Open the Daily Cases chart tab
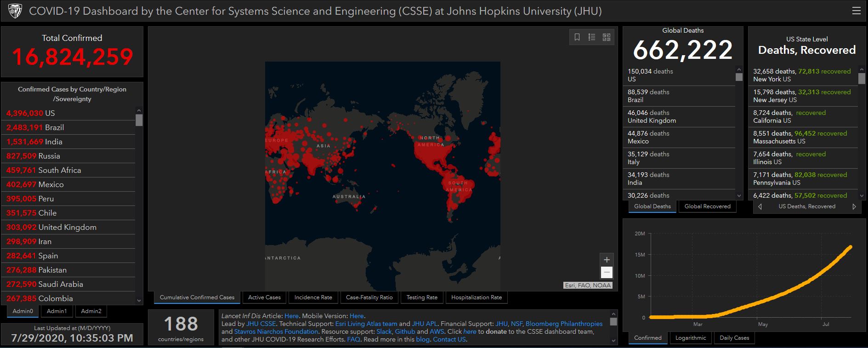The image size is (868, 348). pyautogui.click(x=734, y=338)
